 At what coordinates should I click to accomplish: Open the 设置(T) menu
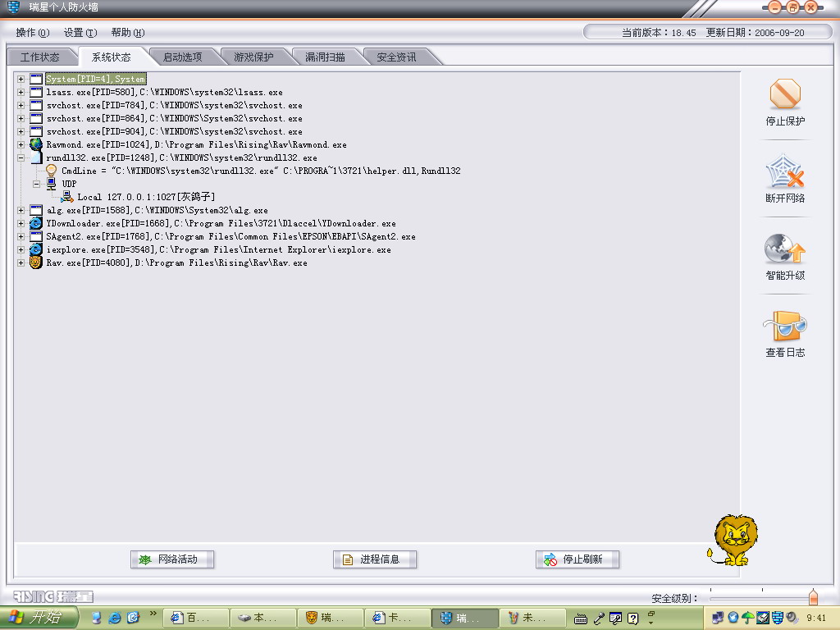[80, 33]
